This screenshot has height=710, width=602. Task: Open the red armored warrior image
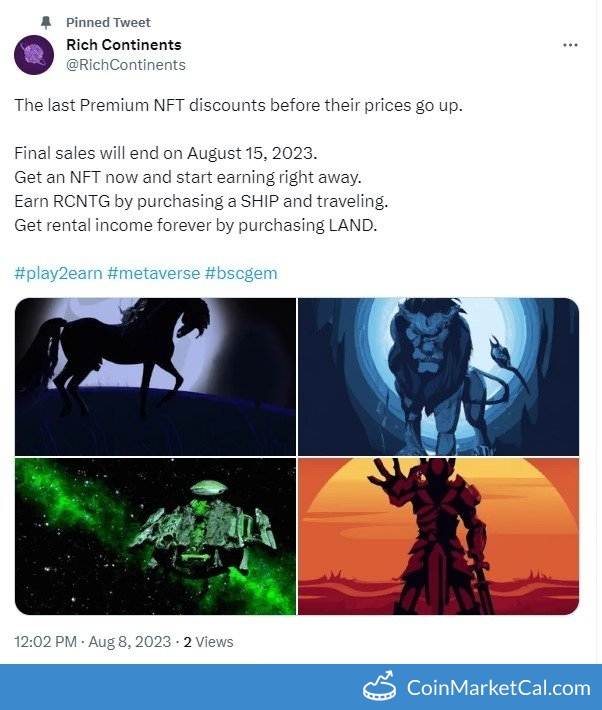coord(438,537)
